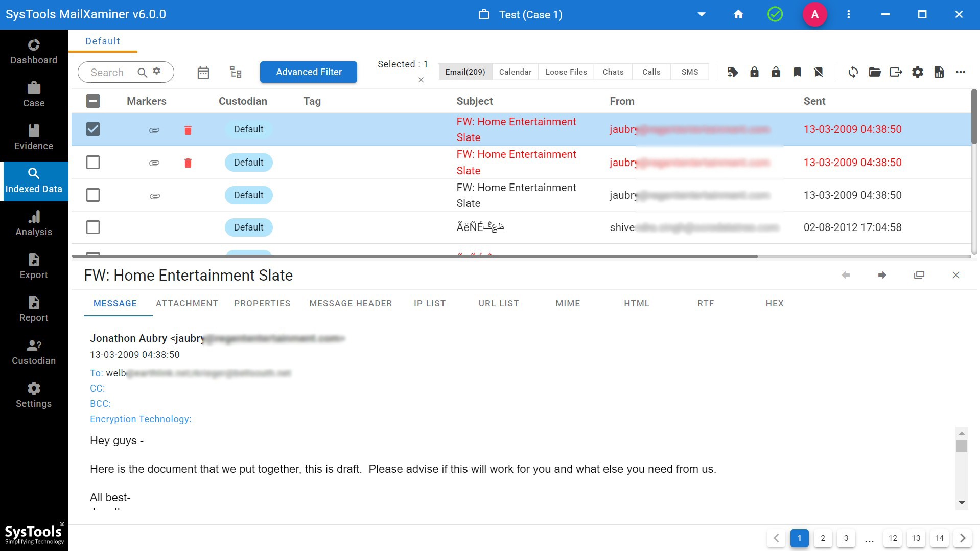
Task: Switch to the Calls tab
Action: pyautogui.click(x=651, y=72)
